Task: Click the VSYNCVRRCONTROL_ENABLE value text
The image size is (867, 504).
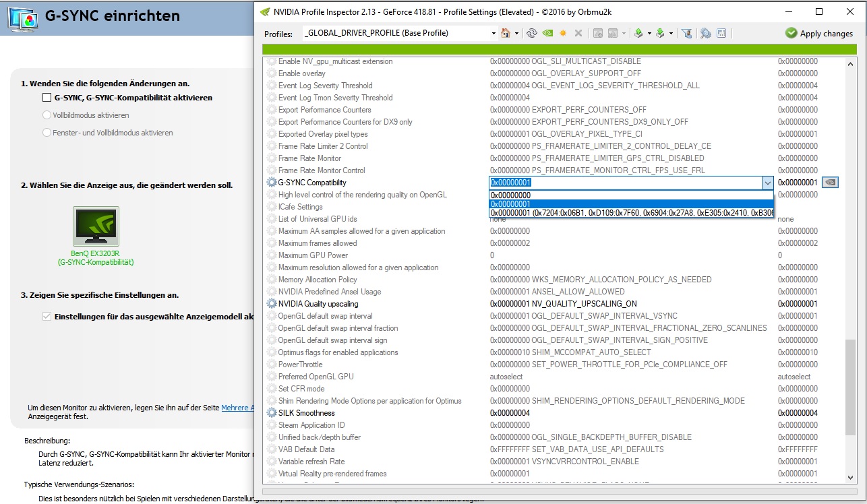Action: 586,462
